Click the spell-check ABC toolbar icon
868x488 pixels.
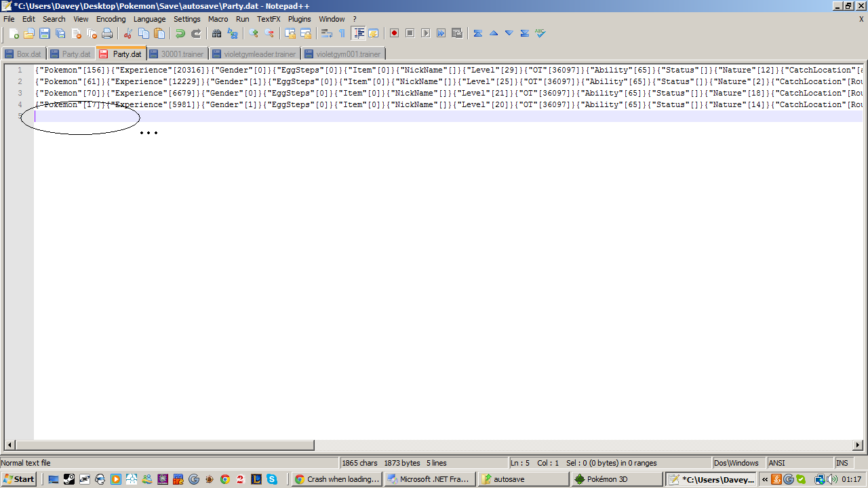[540, 33]
